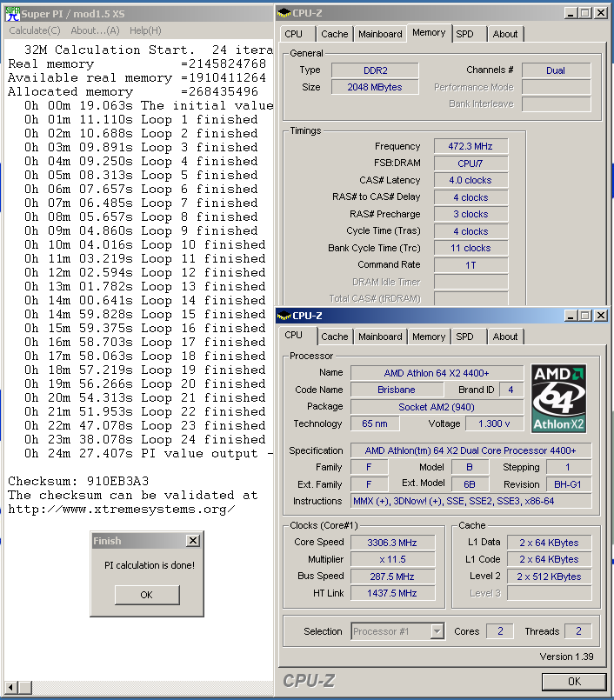Viewport: 614px width, 700px height.
Task: Click OK in the Finish dialog
Action: tap(147, 595)
